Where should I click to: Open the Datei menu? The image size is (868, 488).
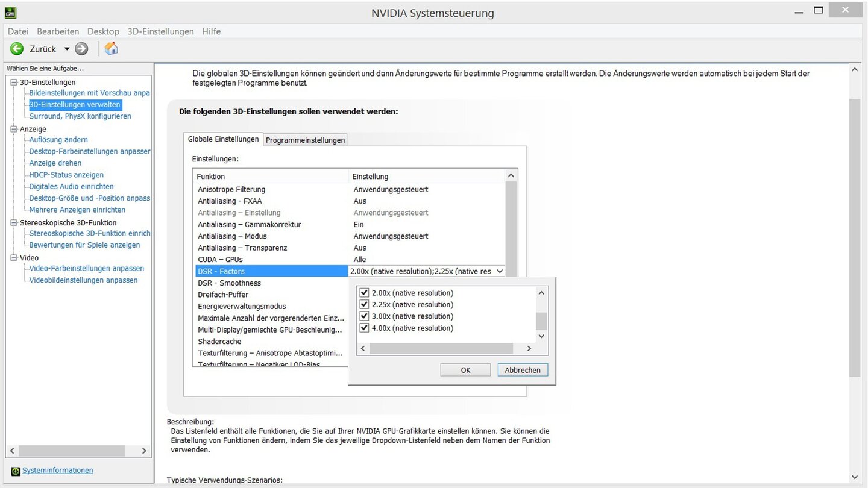tap(18, 31)
